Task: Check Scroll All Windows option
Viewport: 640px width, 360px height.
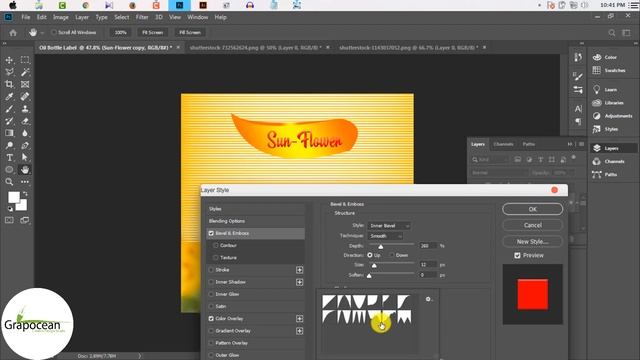Action: pos(54,32)
